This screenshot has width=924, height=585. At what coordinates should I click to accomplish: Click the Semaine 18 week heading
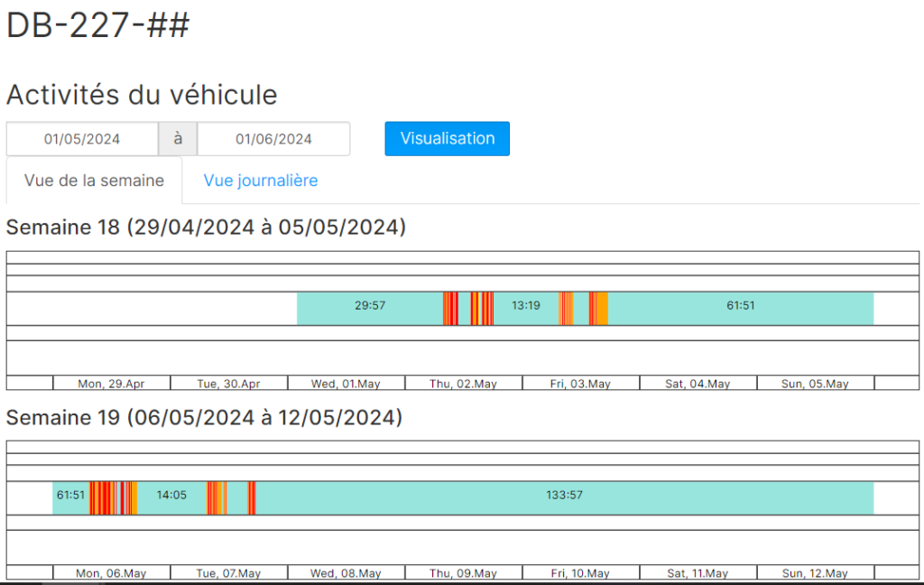point(206,227)
